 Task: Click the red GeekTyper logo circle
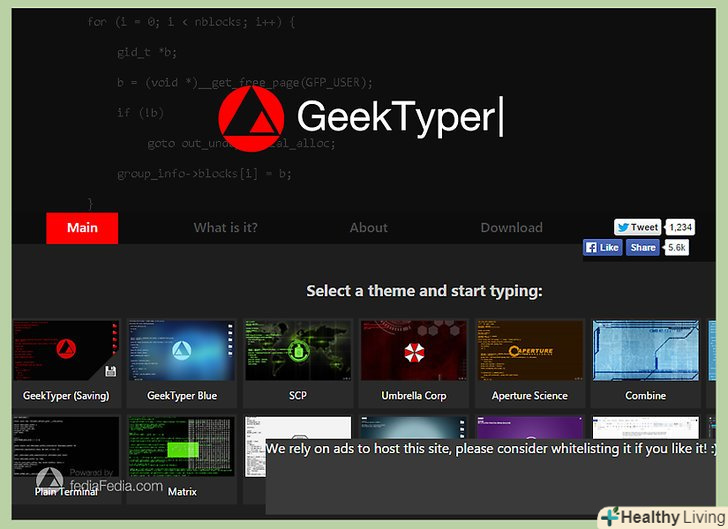coord(251,118)
